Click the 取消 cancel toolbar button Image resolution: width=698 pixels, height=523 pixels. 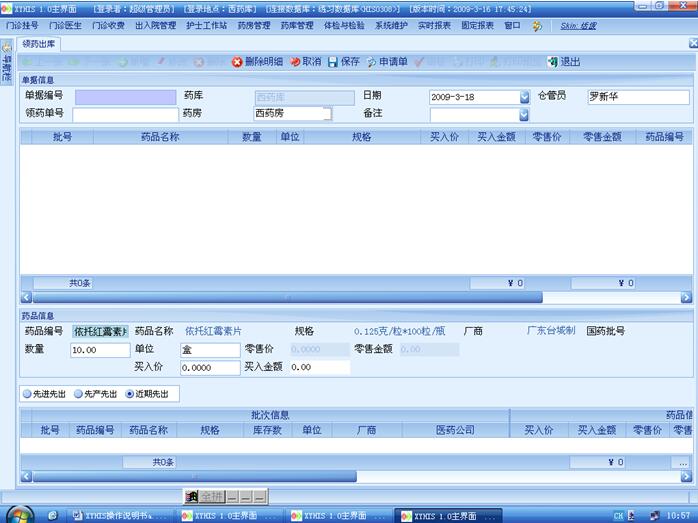[x=305, y=62]
